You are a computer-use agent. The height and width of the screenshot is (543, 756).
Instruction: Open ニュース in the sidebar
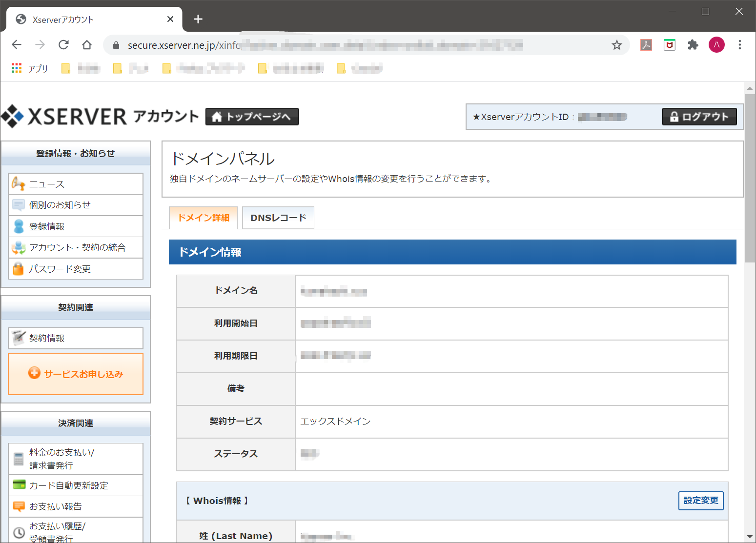pyautogui.click(x=76, y=184)
